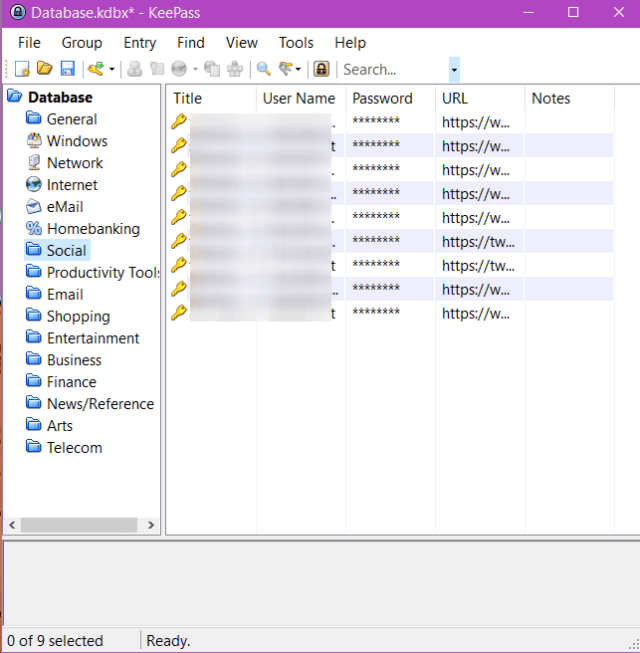Open the Help menu
640x653 pixels.
[350, 42]
